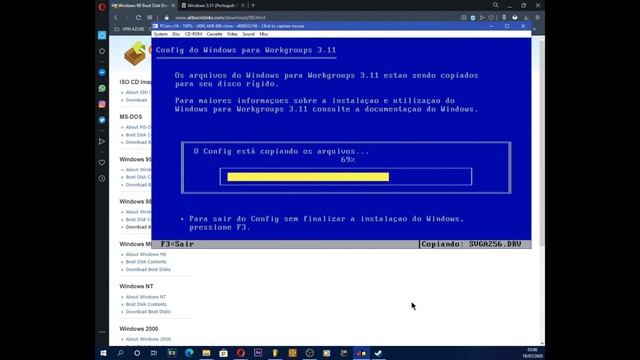Click the 'Windows NT' section heading
The image size is (640, 360).
[136, 286]
